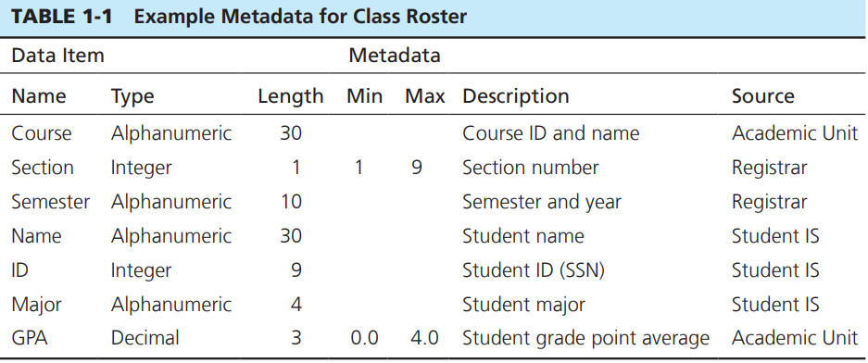868x363 pixels.
Task: Select the 'Semester' data item cell
Action: click(x=50, y=202)
